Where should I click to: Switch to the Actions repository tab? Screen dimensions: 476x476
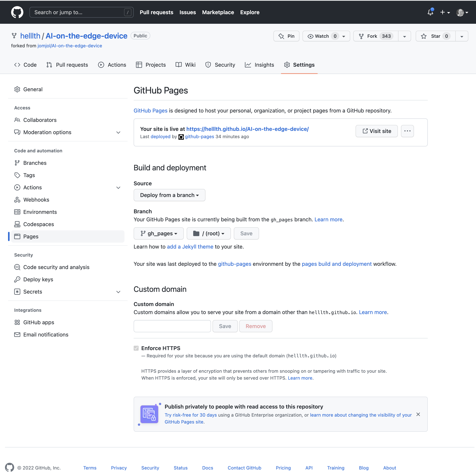tap(112, 65)
